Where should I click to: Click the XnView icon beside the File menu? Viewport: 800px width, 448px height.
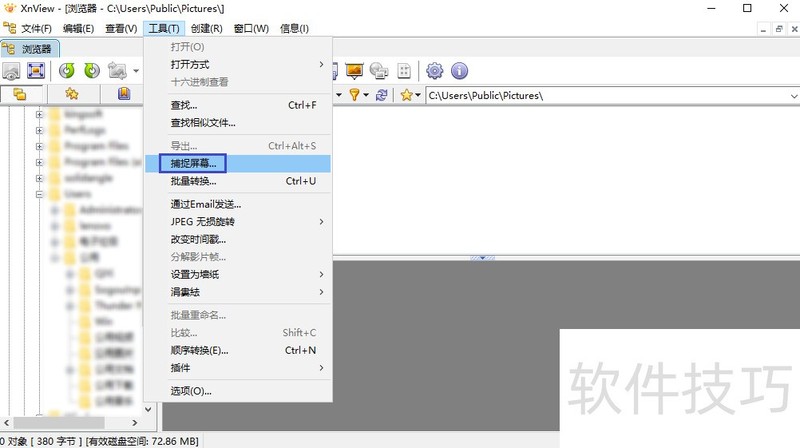click(x=9, y=28)
